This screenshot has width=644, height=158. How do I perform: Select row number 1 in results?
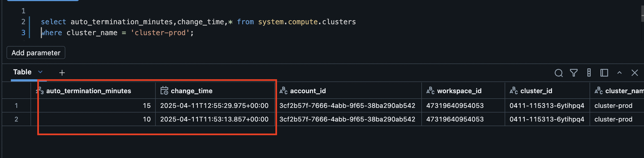[x=16, y=106]
